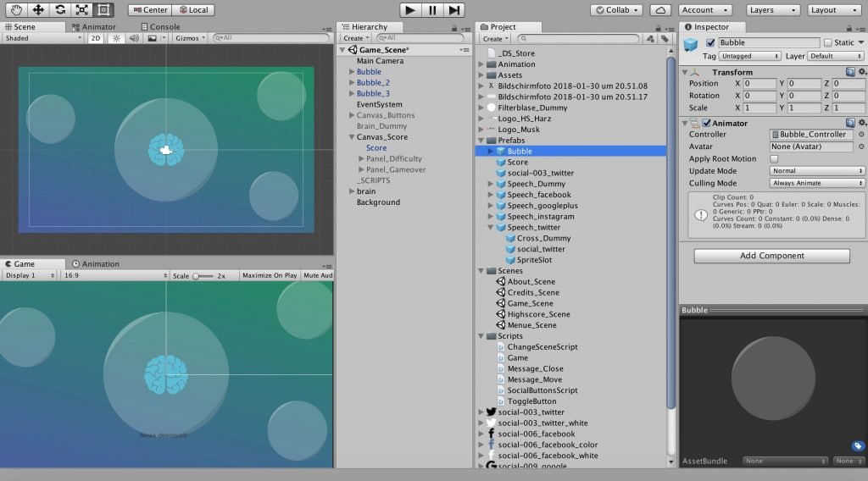Click the Add Component button

tap(771, 256)
